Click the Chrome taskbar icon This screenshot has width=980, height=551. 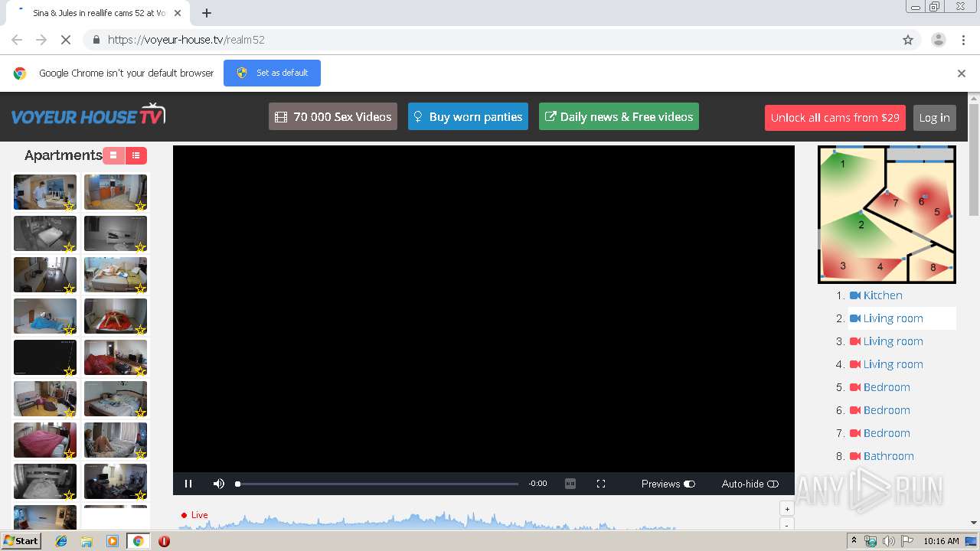(138, 541)
